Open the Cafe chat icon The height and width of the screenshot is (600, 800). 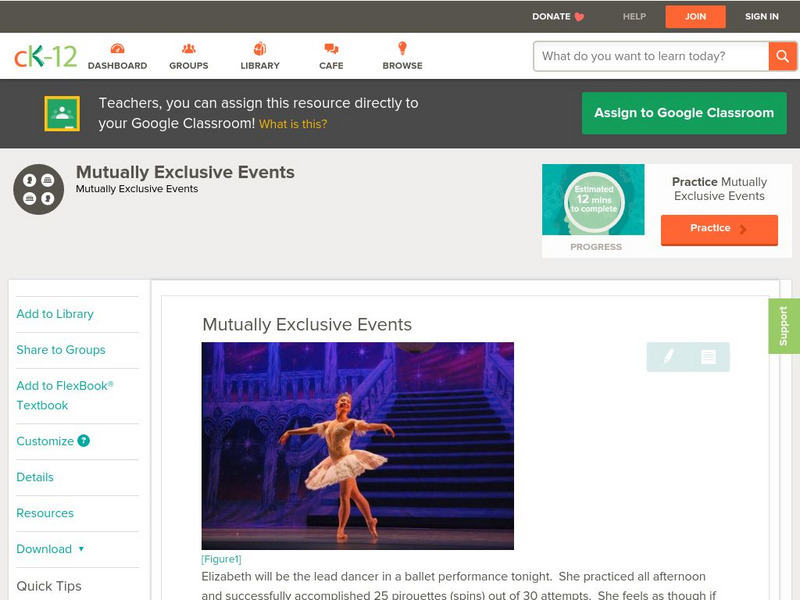click(x=331, y=49)
